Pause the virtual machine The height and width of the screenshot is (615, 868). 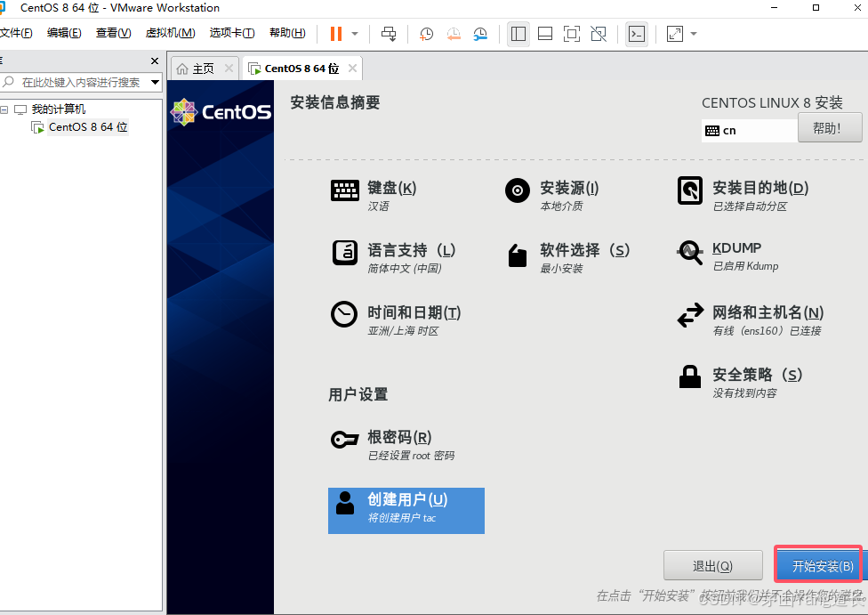pos(336,34)
